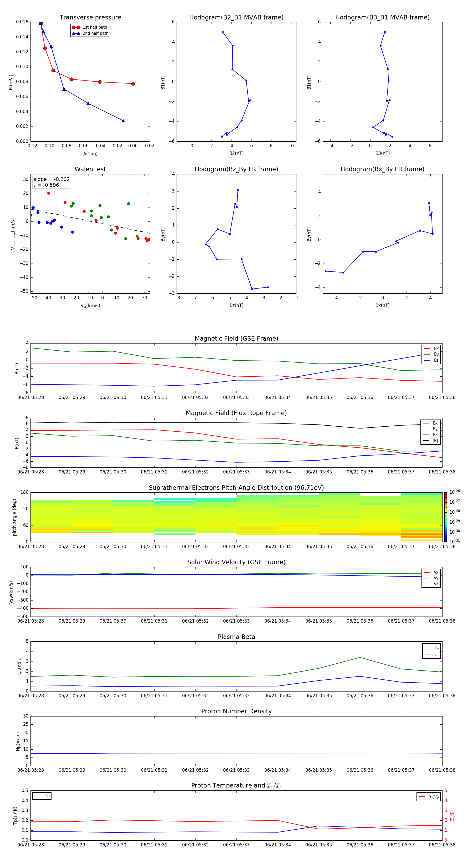Click the last blue triangle in Transverse pressure

coord(123,121)
